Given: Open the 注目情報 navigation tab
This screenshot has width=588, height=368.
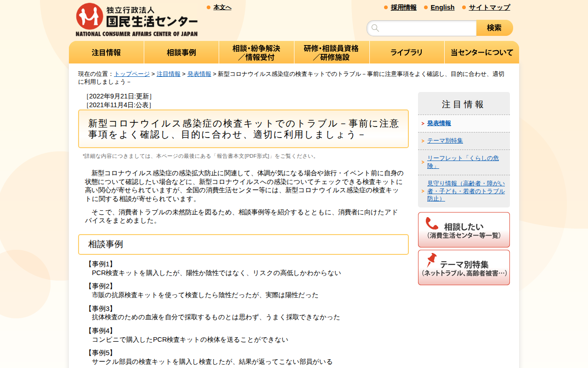Looking at the screenshot, I should [107, 52].
